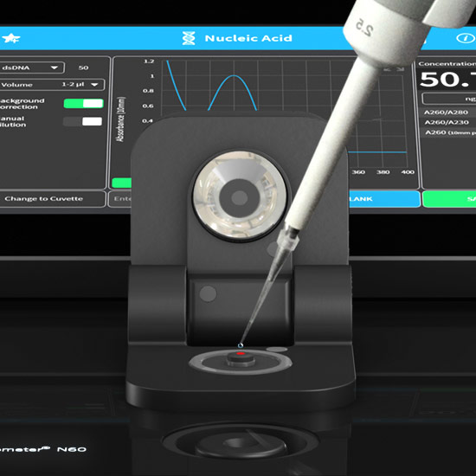The height and width of the screenshot is (476, 476).
Task: Toggle Manual dilution switch
Action: tap(82, 121)
